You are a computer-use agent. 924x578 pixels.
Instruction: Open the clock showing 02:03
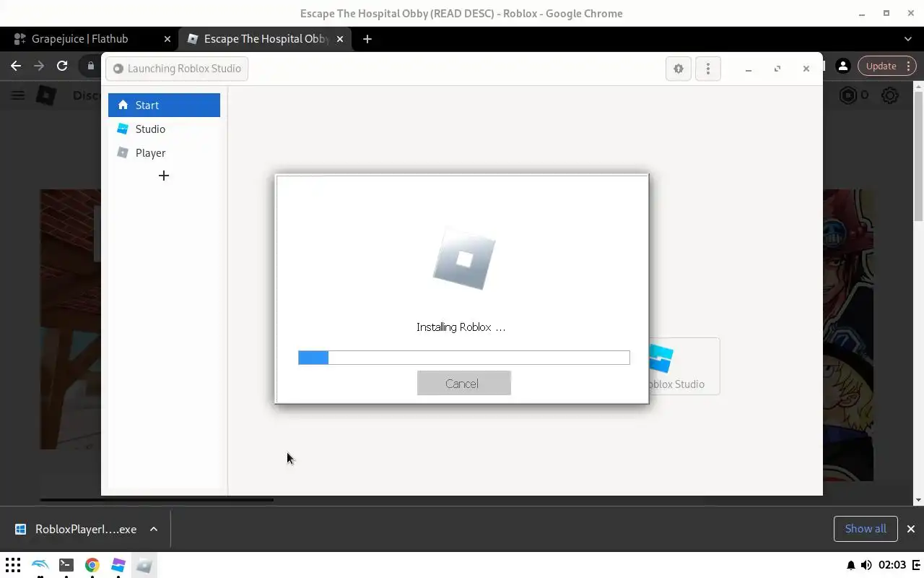coord(892,565)
